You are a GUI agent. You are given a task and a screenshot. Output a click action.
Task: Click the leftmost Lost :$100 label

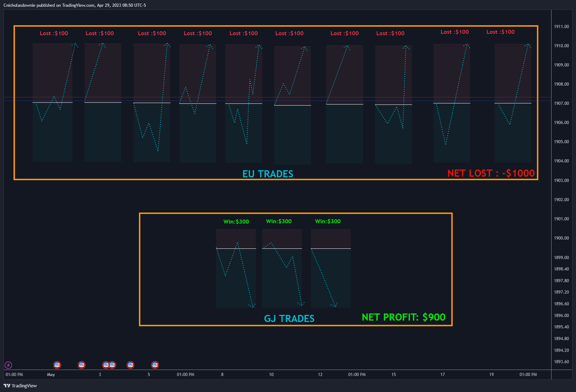(54, 33)
